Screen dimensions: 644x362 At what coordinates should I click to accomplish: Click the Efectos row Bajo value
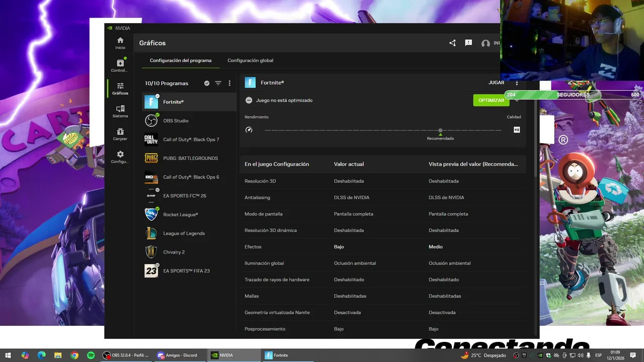tap(339, 247)
